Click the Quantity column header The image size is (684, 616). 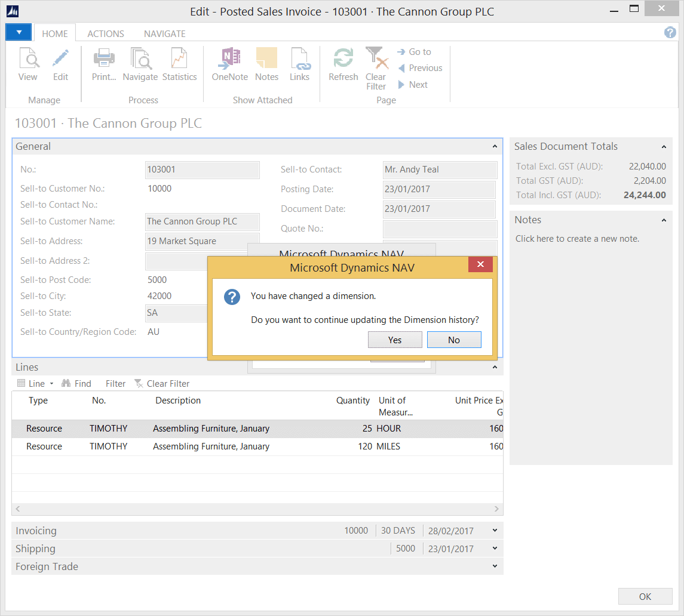353,400
